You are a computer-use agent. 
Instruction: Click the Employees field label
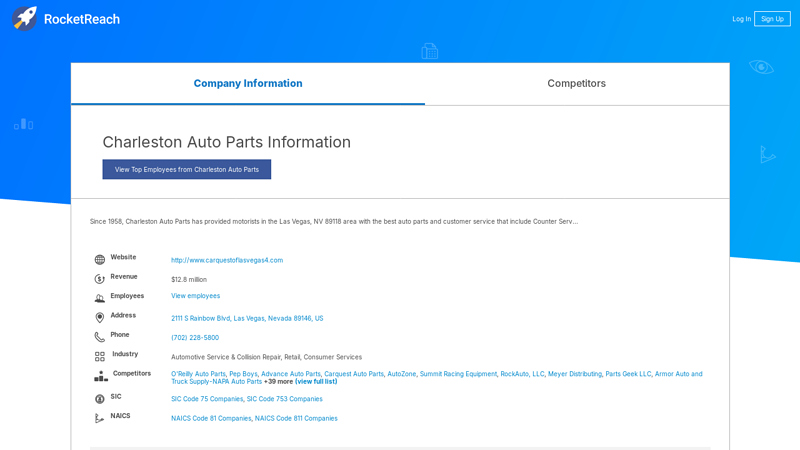tap(127, 296)
